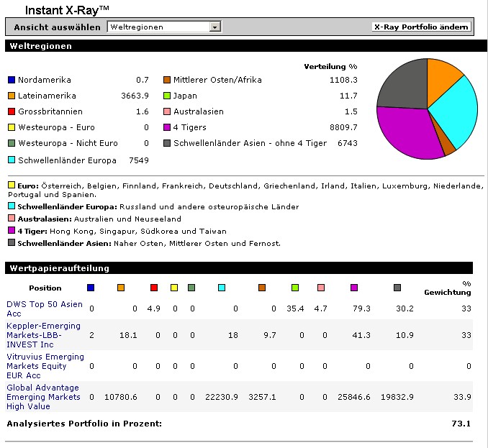Select value 41.3 in Keppler-Emerging row
488x448 pixels.
pos(361,335)
